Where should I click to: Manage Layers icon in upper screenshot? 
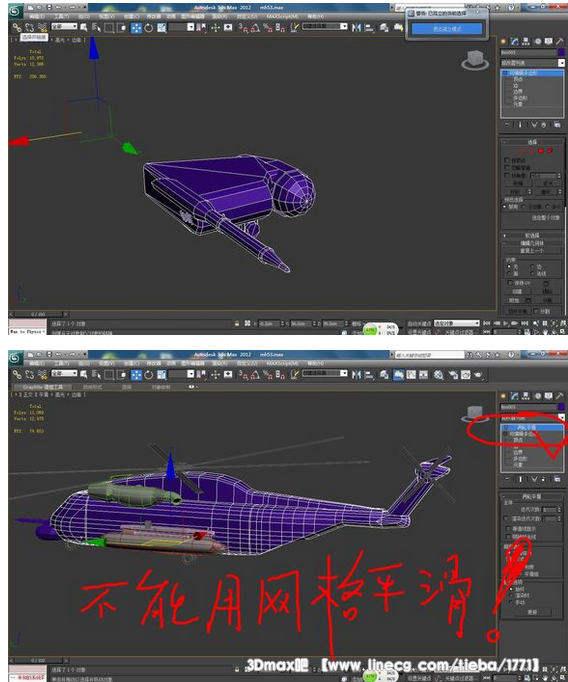click(x=384, y=28)
